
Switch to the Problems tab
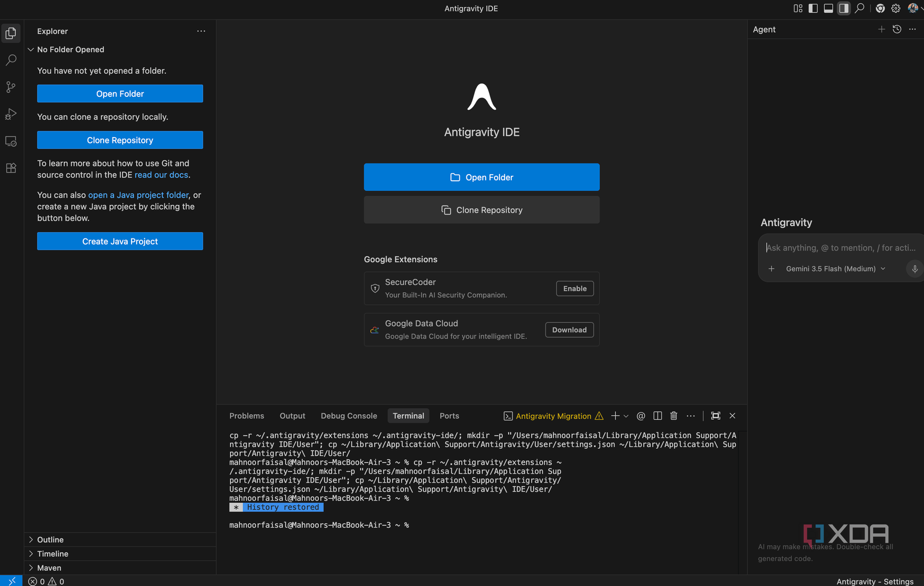coord(246,416)
